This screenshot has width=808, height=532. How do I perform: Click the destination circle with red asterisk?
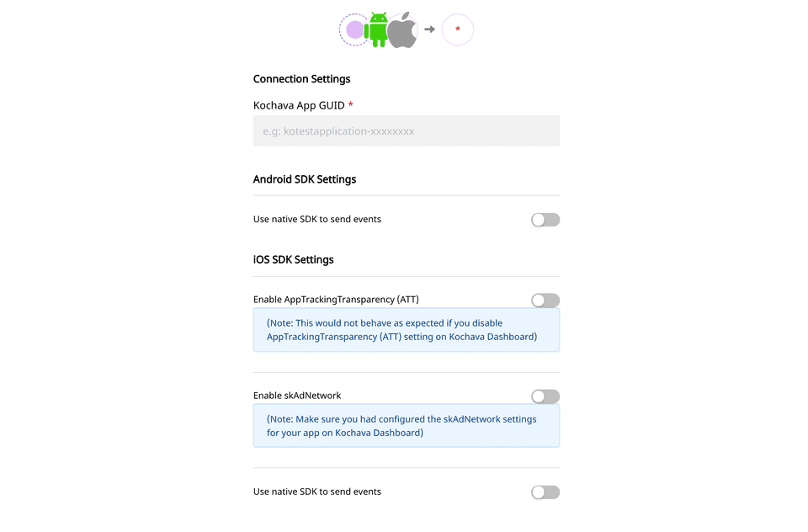click(x=458, y=29)
